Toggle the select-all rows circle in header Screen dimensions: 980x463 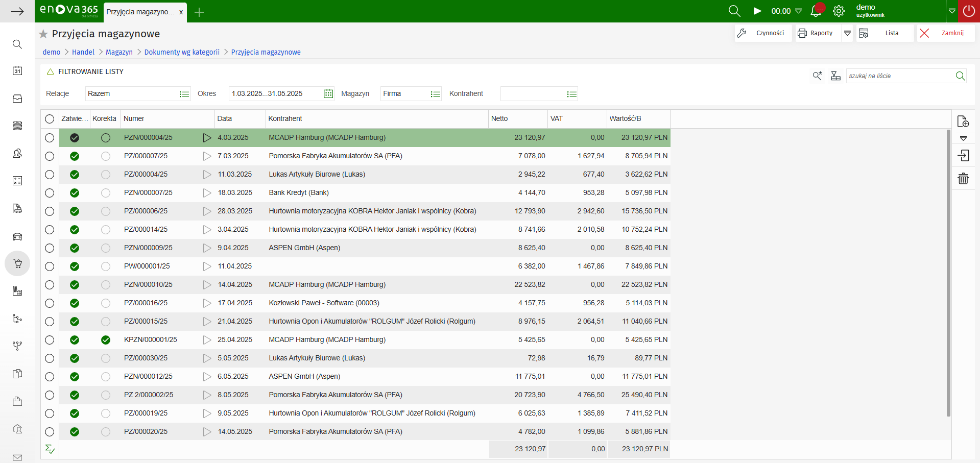point(50,119)
